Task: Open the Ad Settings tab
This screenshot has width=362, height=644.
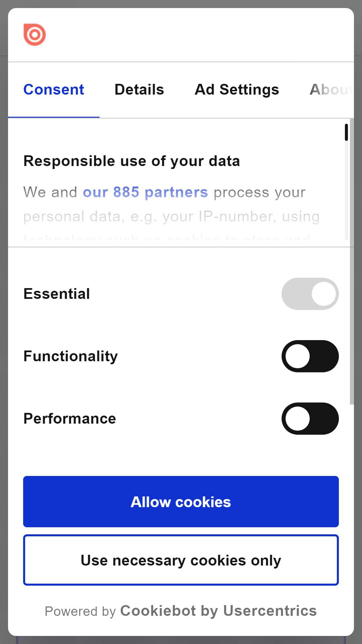Action: [237, 90]
